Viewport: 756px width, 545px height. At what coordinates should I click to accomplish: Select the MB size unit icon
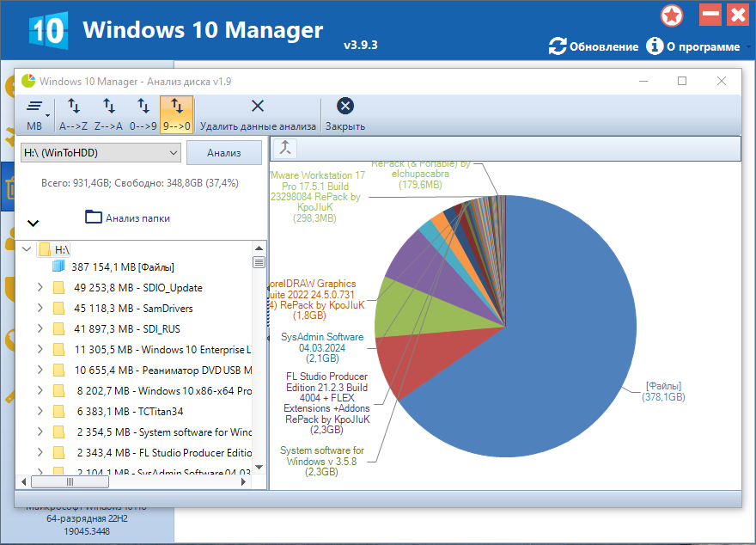click(34, 106)
